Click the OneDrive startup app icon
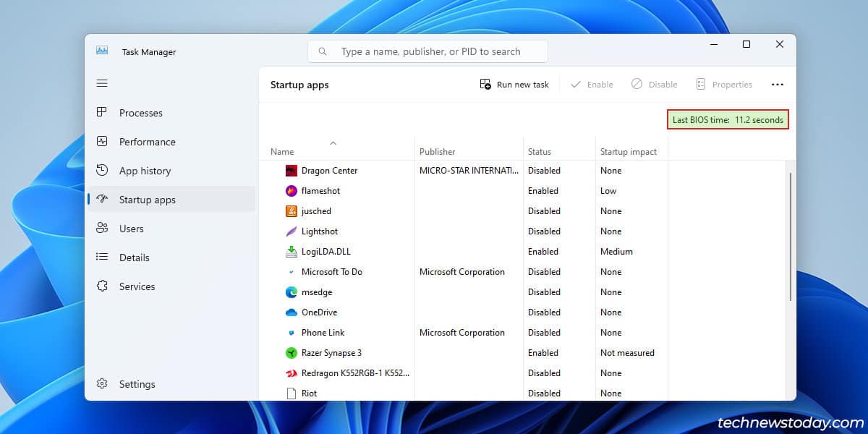Viewport: 868px width, 434px height. tap(291, 312)
